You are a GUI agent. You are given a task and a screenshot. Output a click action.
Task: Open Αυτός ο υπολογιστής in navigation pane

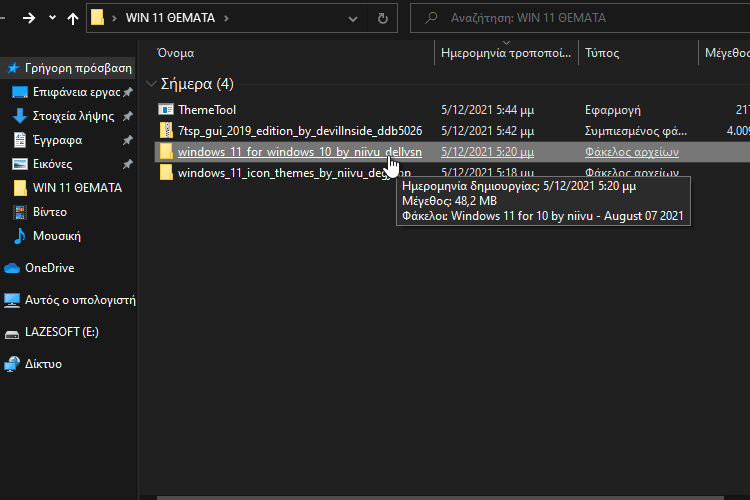[x=80, y=300]
